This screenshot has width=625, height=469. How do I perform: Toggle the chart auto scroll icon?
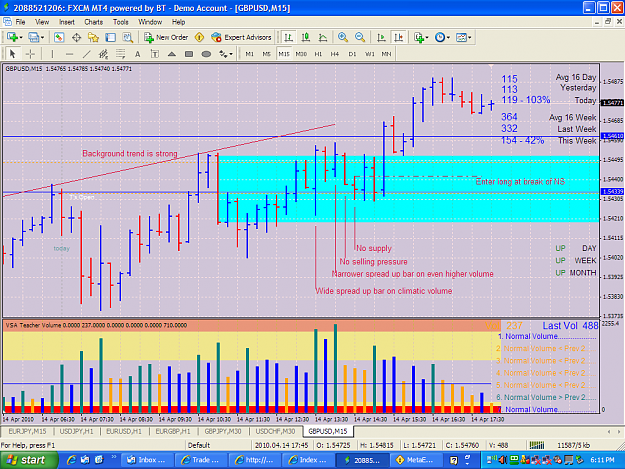[381, 37]
